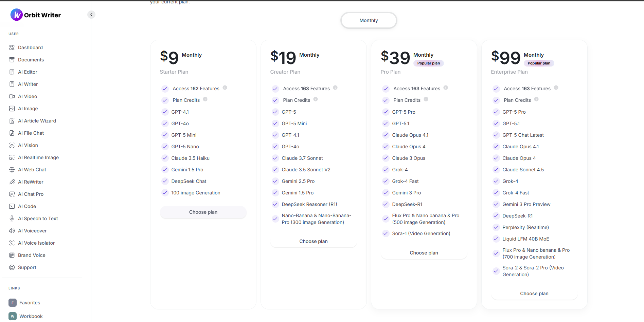Collapse the sidebar with the chevron arrow
644x322 pixels.
click(91, 15)
